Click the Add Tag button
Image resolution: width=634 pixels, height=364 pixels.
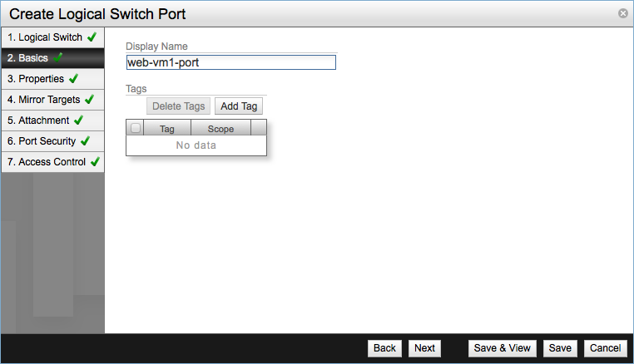(239, 106)
